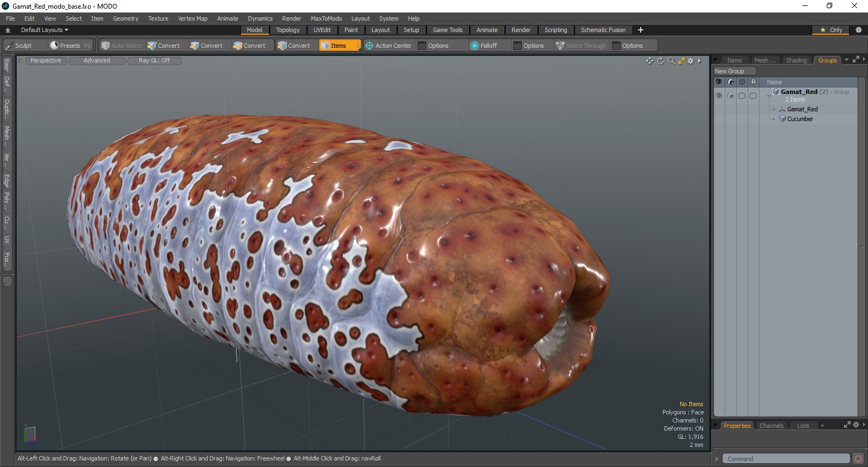Viewport: 868px width, 467px height.
Task: Switch to the Schematic Fusion layout tab
Action: (603, 30)
